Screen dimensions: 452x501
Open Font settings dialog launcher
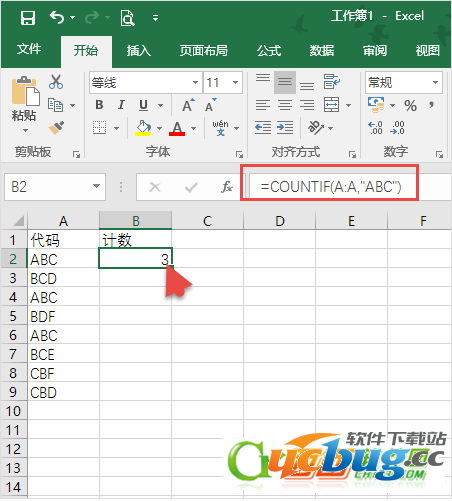click(x=239, y=154)
